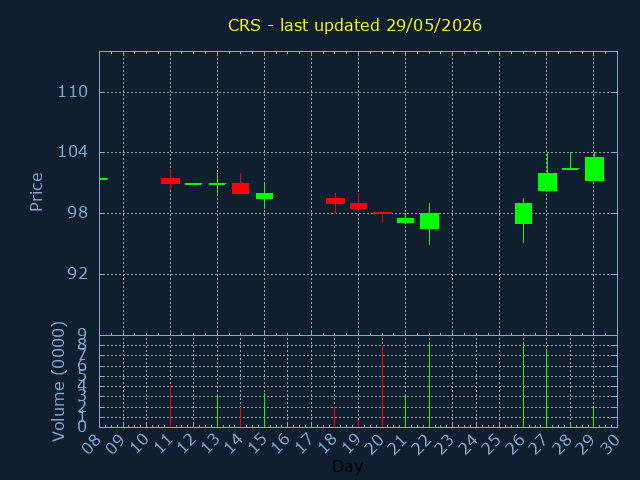Click the red volume bar on day 20
The height and width of the screenshot is (480, 640).
coord(382,386)
